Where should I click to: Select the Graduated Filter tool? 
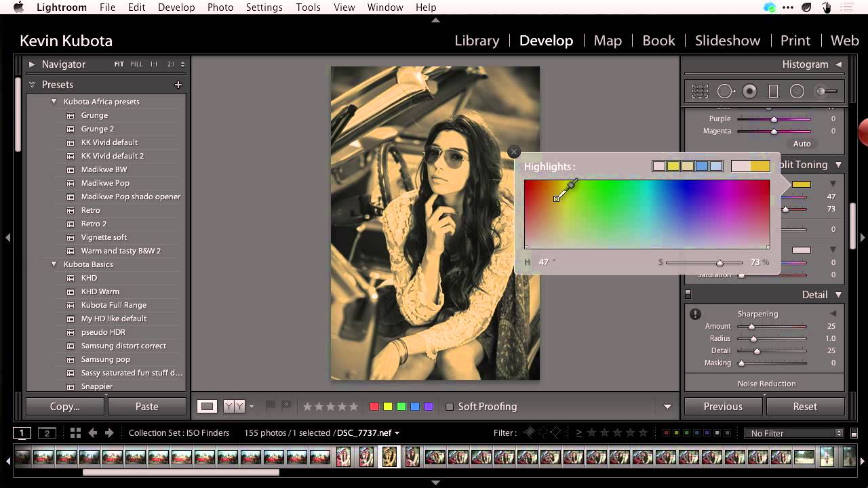click(x=773, y=91)
